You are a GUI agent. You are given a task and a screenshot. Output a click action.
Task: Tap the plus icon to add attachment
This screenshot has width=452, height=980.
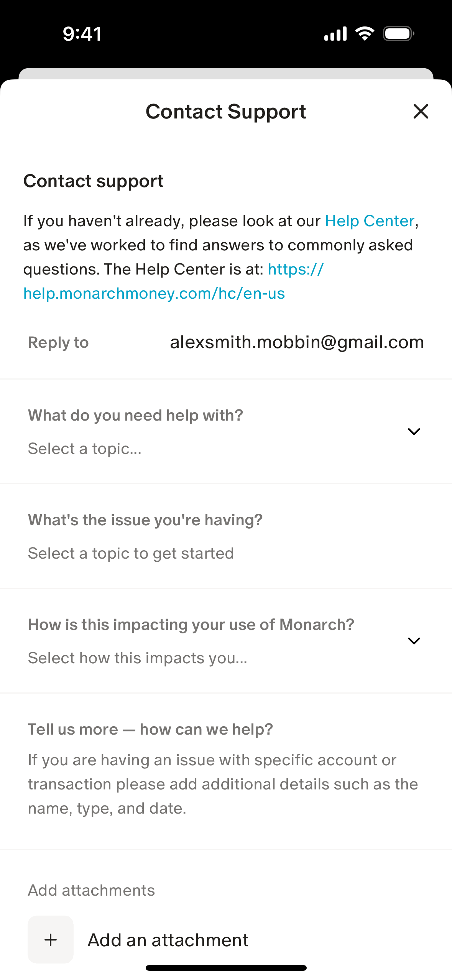pyautogui.click(x=51, y=939)
